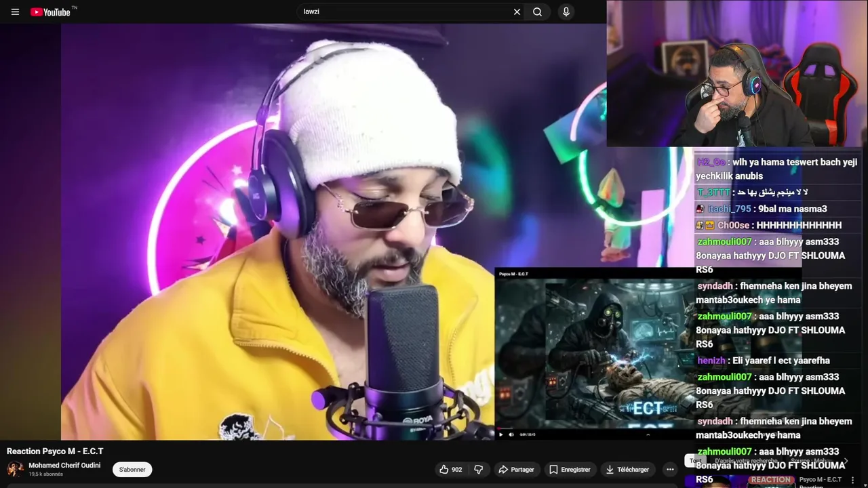
Task: Click the 'Reaction Psyco M - E.C.T' title
Action: [55, 451]
